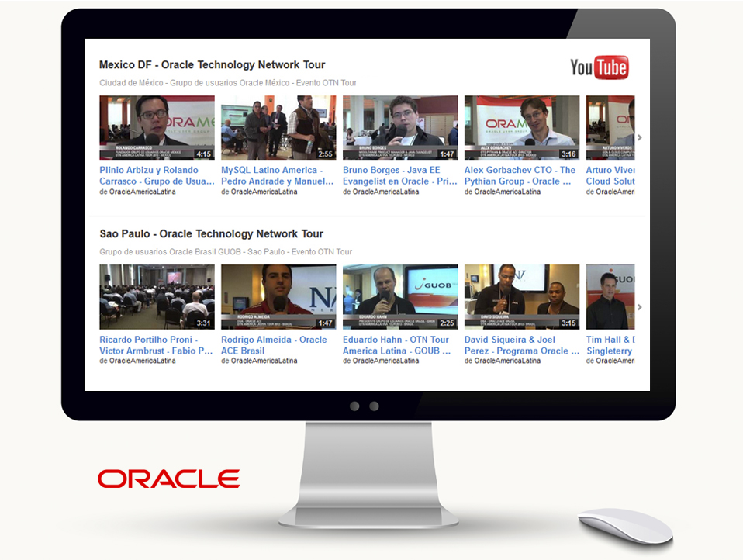
Task: Open the Eduardo Hahn GUOB video thumbnail
Action: click(400, 297)
